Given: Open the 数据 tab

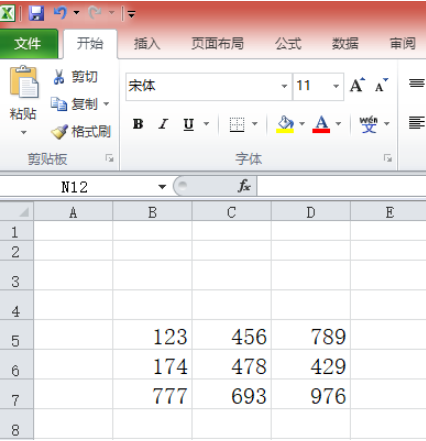Looking at the screenshot, I should pyautogui.click(x=345, y=44).
